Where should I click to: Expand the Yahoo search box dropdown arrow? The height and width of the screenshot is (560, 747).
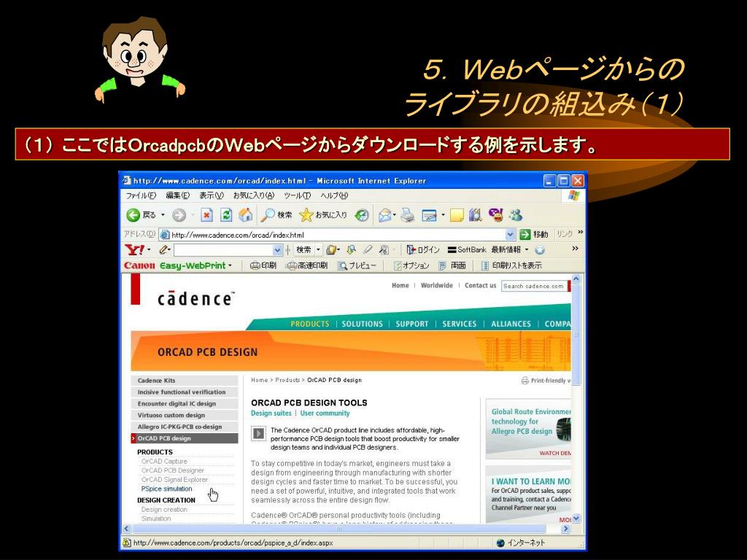point(278,250)
